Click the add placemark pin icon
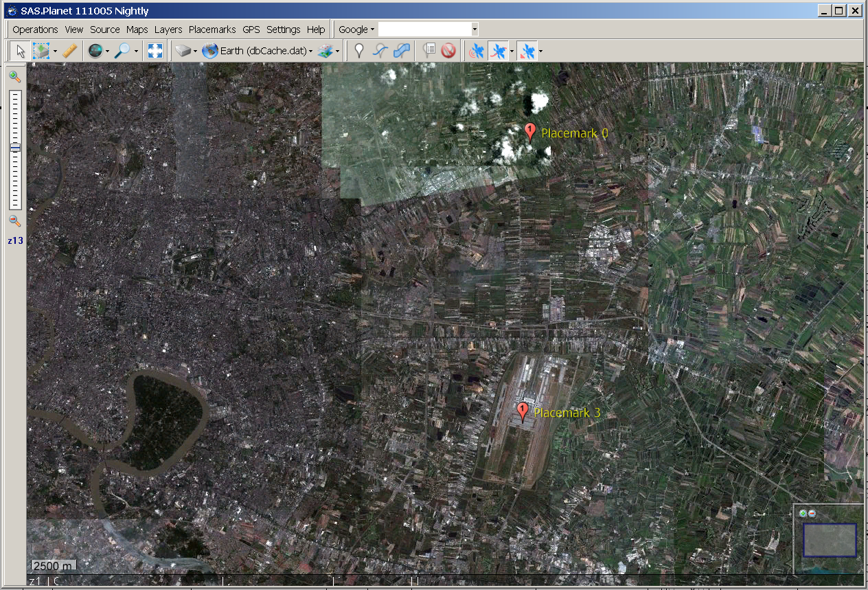This screenshot has width=868, height=590. 358,51
